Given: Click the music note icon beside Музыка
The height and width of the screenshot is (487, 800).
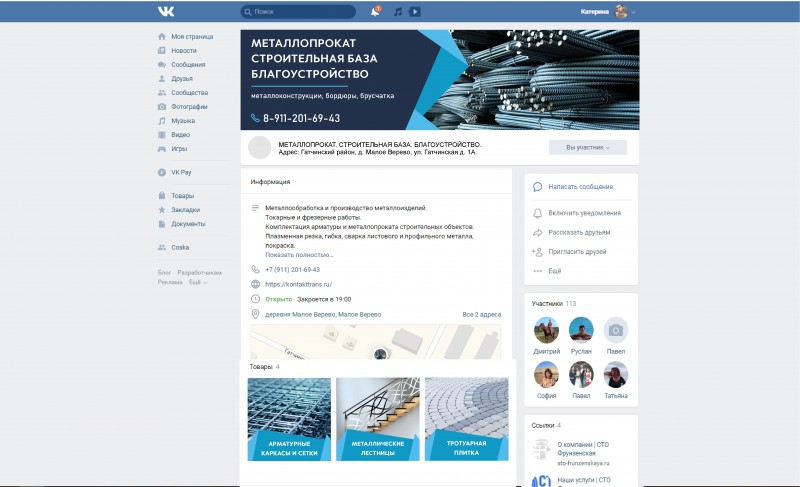Looking at the screenshot, I should [x=162, y=121].
